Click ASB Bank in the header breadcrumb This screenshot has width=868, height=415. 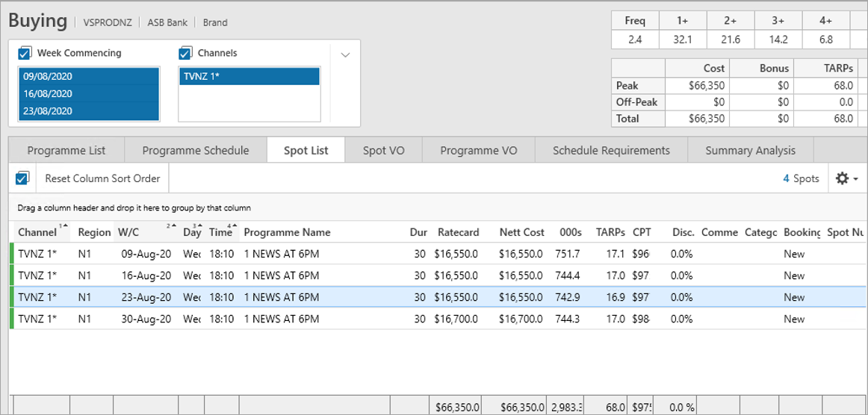coord(167,22)
